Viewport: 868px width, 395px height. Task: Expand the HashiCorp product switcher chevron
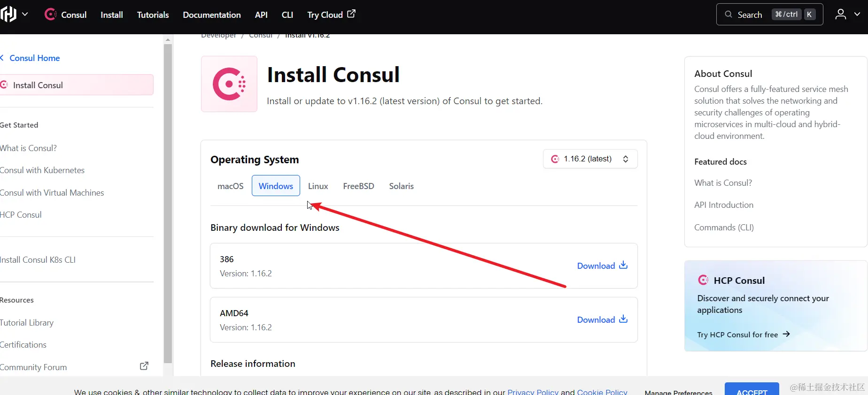[x=25, y=15]
